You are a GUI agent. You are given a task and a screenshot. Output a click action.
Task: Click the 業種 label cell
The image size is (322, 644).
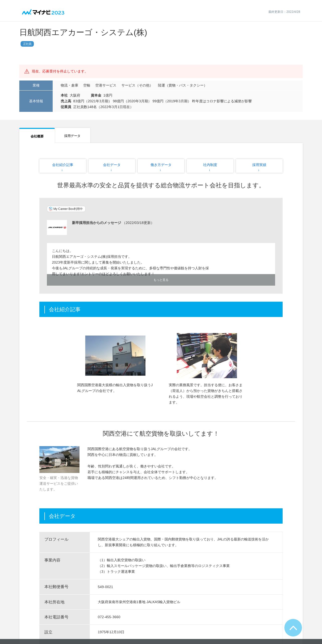click(x=36, y=85)
